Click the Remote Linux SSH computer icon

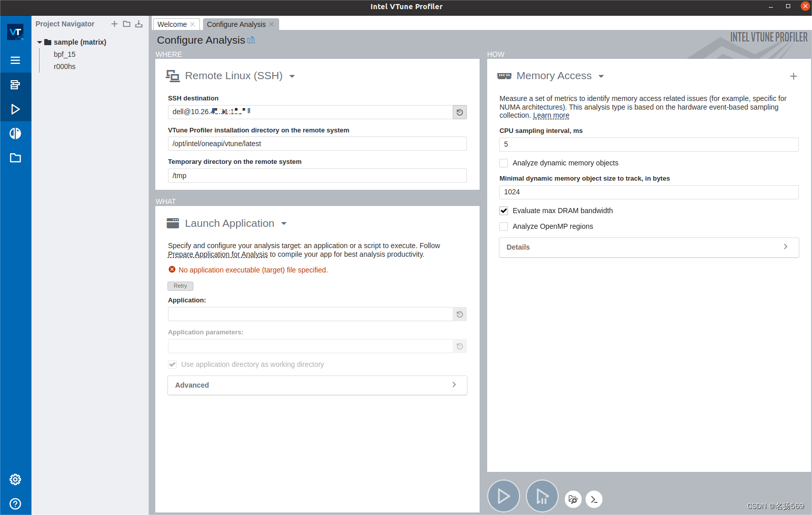pos(173,76)
